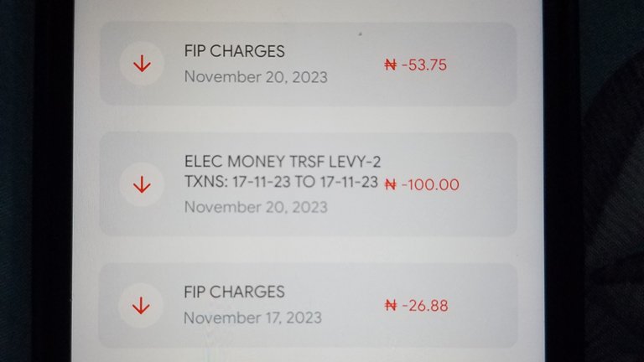
Task: Open the ELEC MONEY TRSF LEVY-2 transaction card
Action: (x=308, y=184)
